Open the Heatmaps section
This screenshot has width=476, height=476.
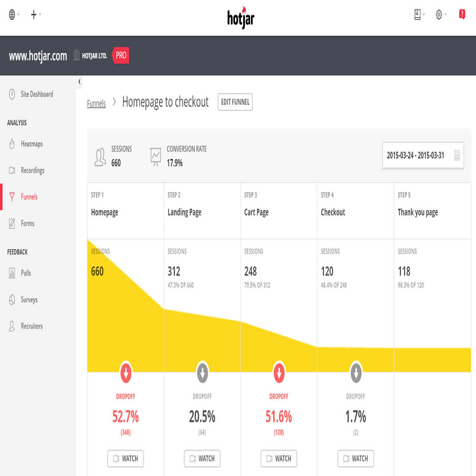[x=31, y=144]
